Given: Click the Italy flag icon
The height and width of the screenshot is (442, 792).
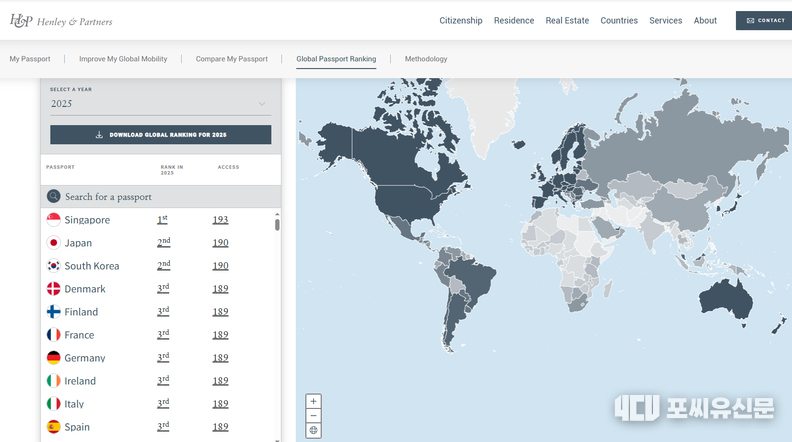Looking at the screenshot, I should (54, 404).
